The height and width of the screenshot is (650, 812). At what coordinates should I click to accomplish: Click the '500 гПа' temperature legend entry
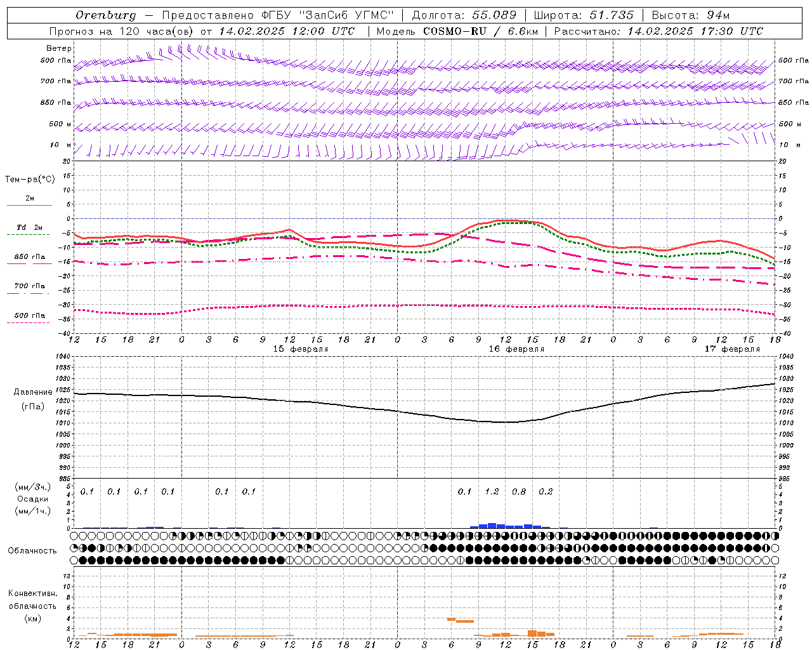(30, 315)
